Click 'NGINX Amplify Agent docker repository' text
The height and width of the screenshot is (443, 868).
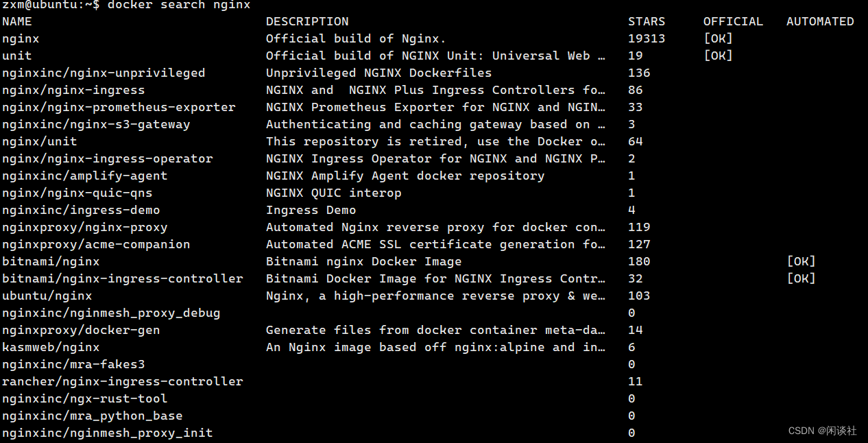click(x=405, y=176)
